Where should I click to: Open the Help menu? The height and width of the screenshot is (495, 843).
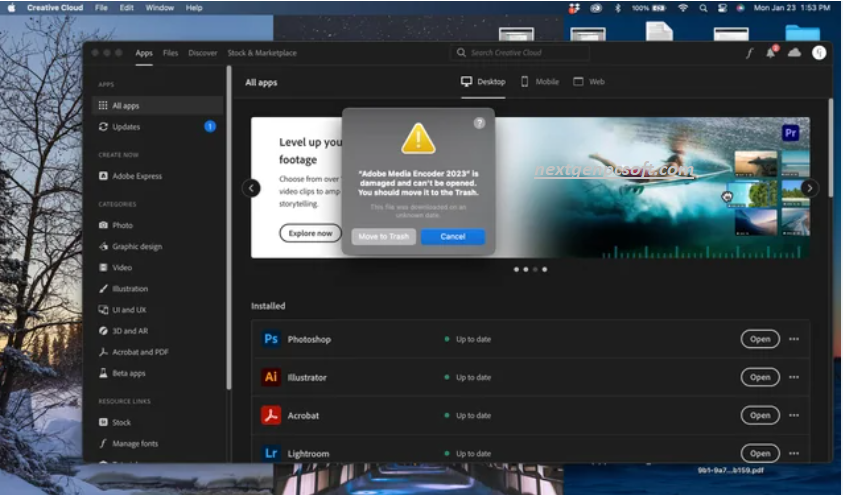pyautogui.click(x=194, y=8)
